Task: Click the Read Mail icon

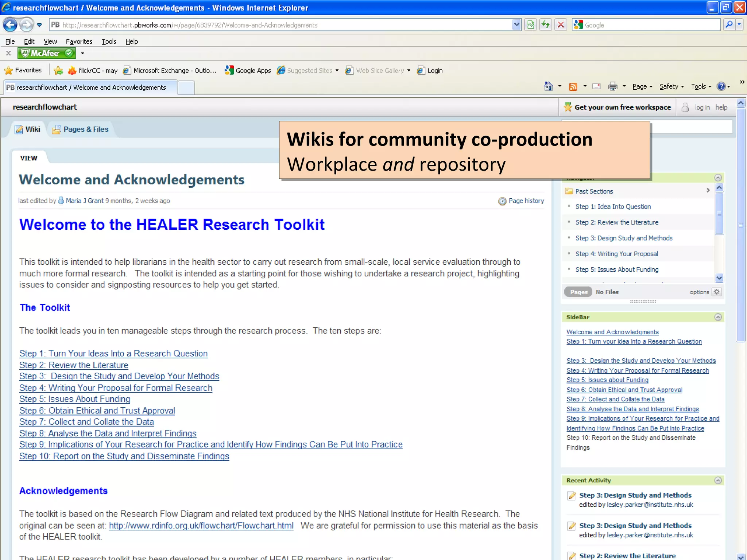Action: point(597,86)
